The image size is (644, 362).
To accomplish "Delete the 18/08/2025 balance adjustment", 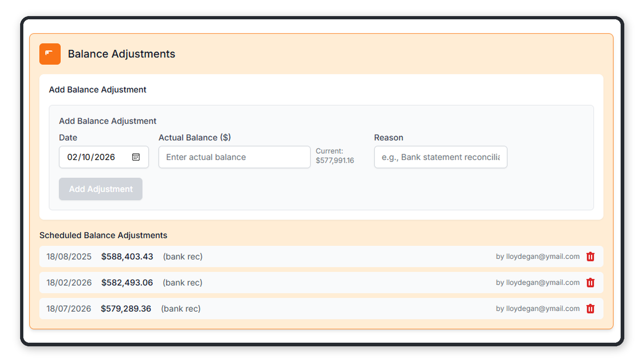I will click(590, 257).
